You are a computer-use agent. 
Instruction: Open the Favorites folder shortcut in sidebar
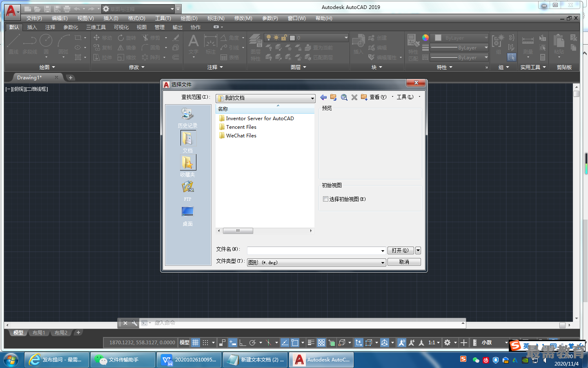[188, 166]
